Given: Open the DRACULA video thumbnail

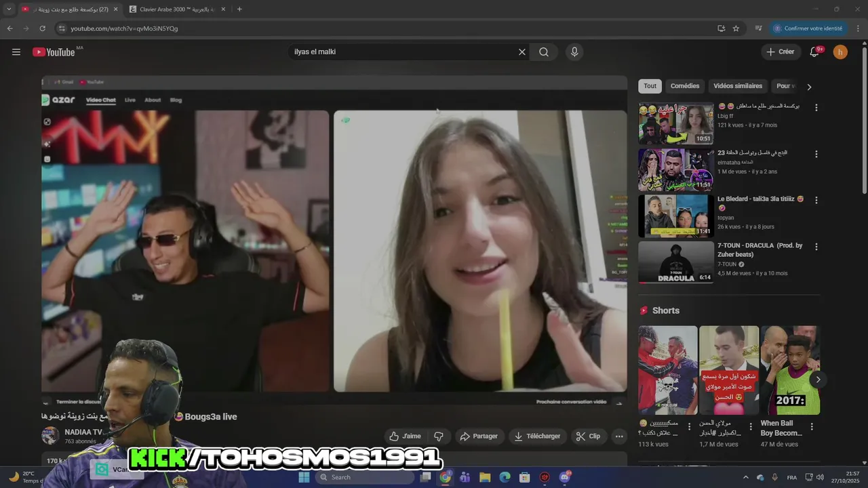Looking at the screenshot, I should (676, 262).
